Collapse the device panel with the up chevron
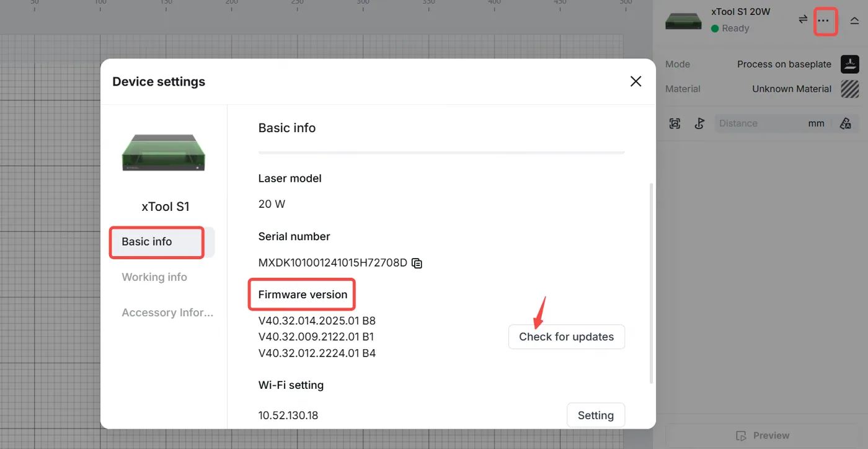The width and height of the screenshot is (868, 449). pyautogui.click(x=854, y=20)
